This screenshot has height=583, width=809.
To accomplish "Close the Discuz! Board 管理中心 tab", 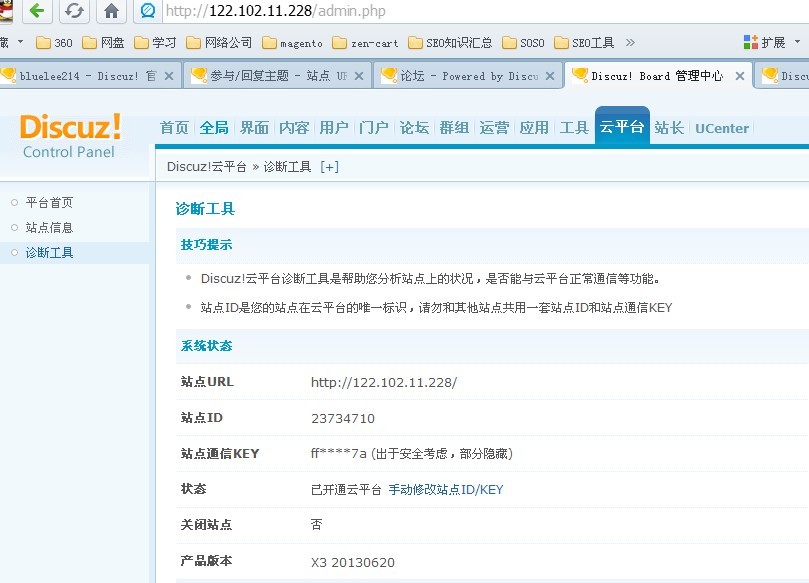I will (x=740, y=76).
